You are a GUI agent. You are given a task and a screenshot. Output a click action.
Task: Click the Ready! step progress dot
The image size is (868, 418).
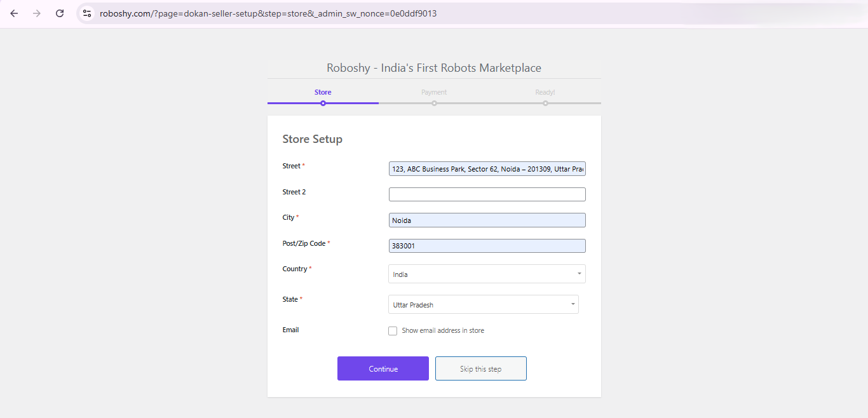pyautogui.click(x=545, y=102)
